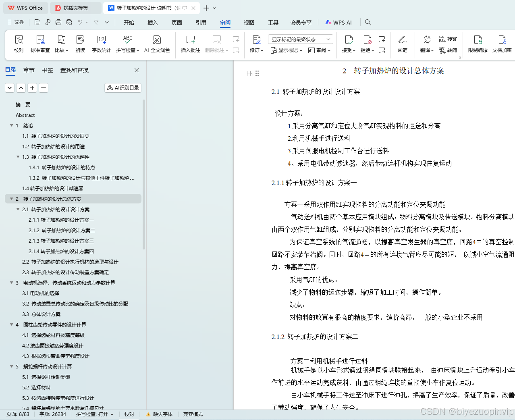Click the 比较 compare documents icon

tap(62, 40)
